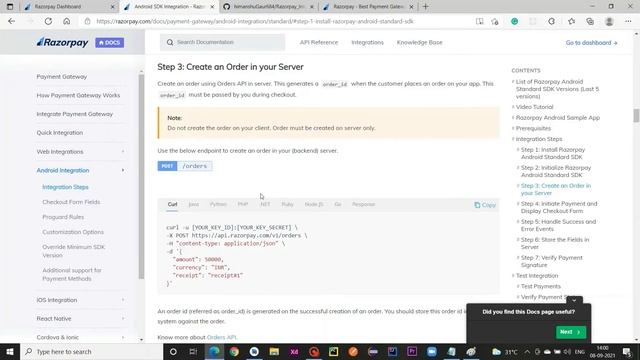
Task: Select the Java code tab
Action: (193, 204)
